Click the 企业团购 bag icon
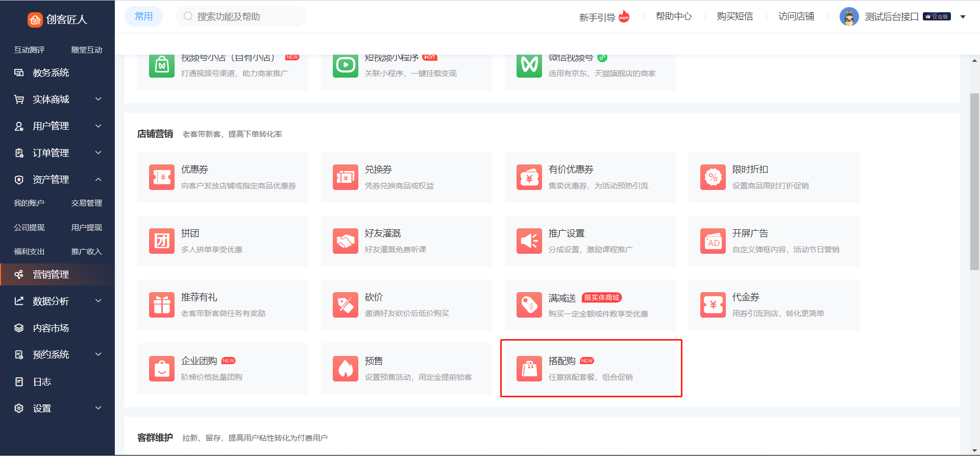 coord(162,369)
